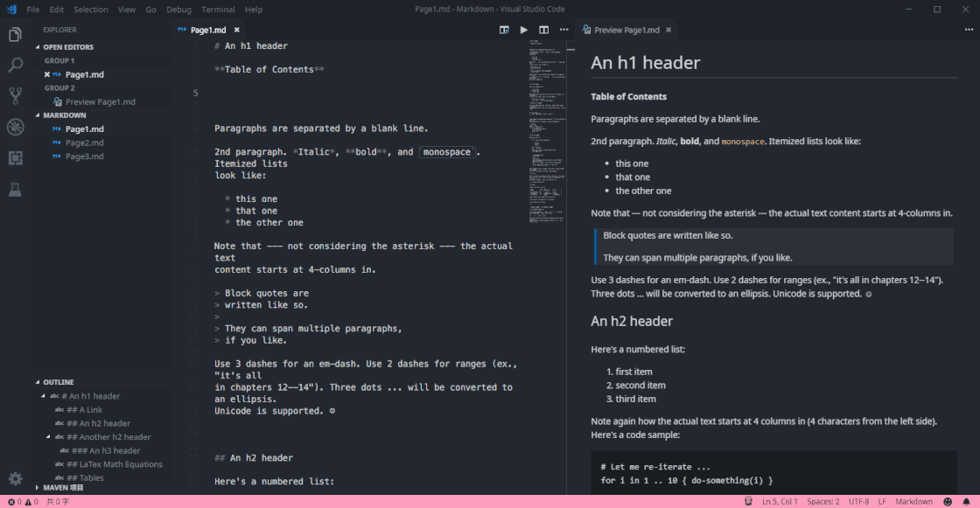Click the 'Spaces: 2' indentation setting
Viewport: 980px width, 508px height.
coord(822,502)
